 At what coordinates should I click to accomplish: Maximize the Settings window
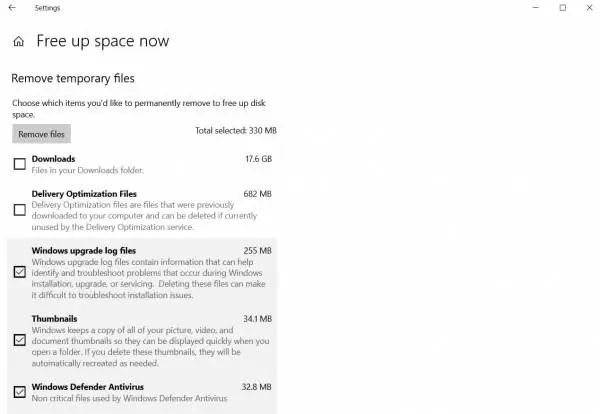[562, 8]
